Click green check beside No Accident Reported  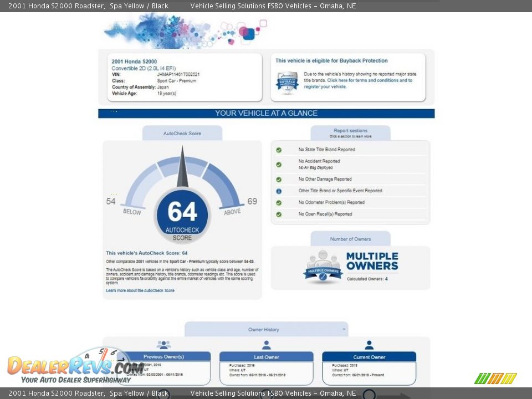point(279,165)
